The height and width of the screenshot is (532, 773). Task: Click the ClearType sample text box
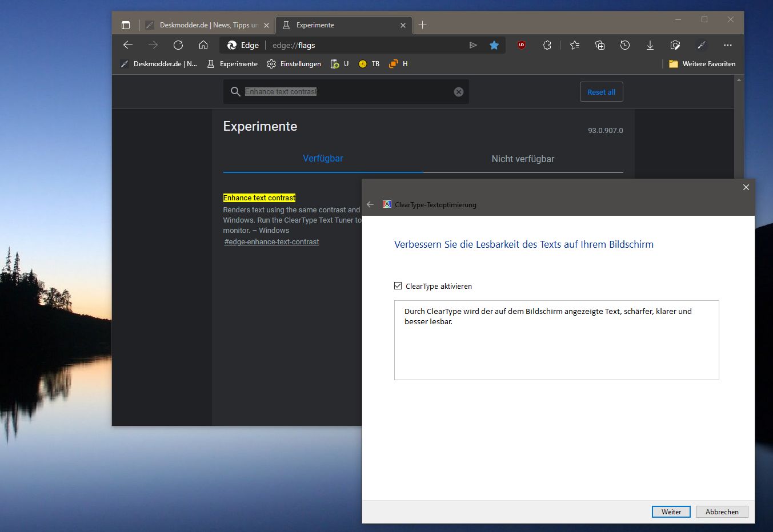point(556,340)
